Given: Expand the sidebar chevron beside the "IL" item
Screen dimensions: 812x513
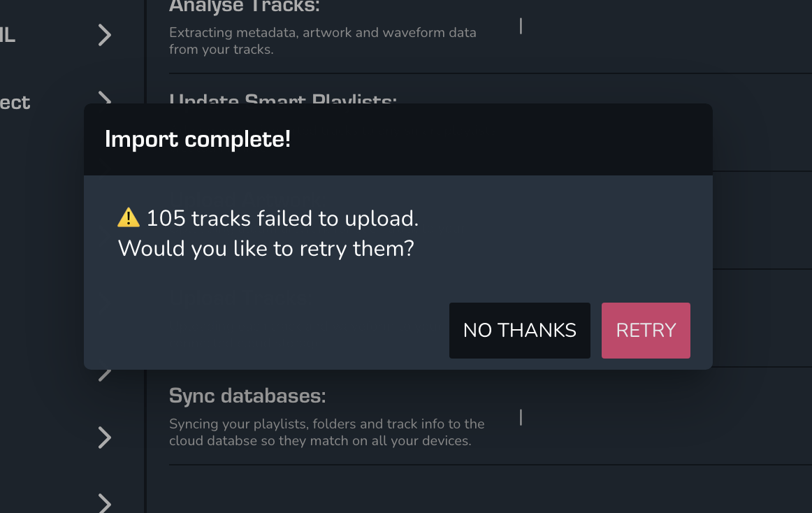Looking at the screenshot, I should 105,35.
